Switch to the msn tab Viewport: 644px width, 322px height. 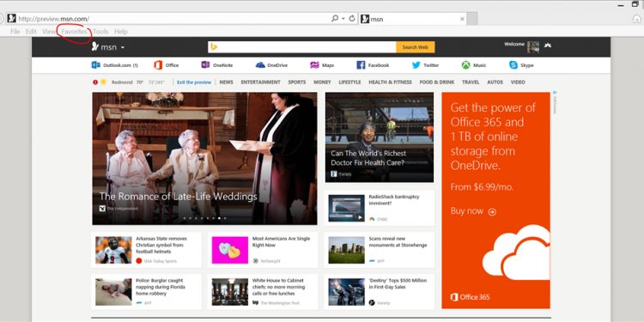[x=413, y=19]
